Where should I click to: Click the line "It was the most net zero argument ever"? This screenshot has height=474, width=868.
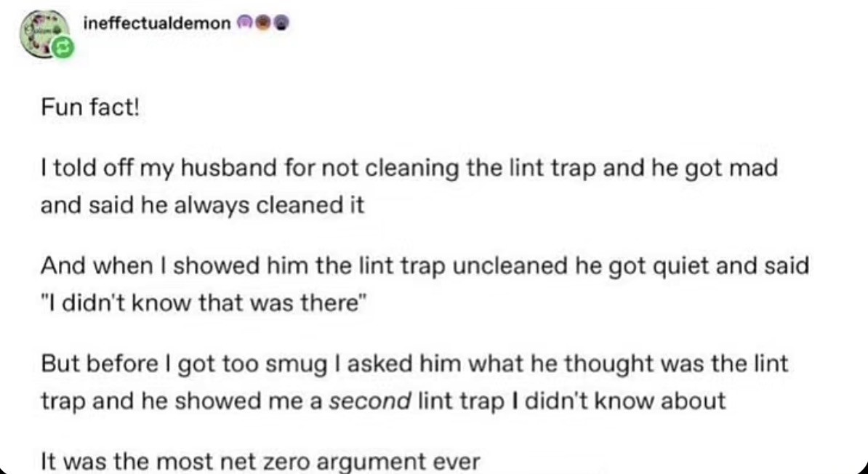pos(260,461)
